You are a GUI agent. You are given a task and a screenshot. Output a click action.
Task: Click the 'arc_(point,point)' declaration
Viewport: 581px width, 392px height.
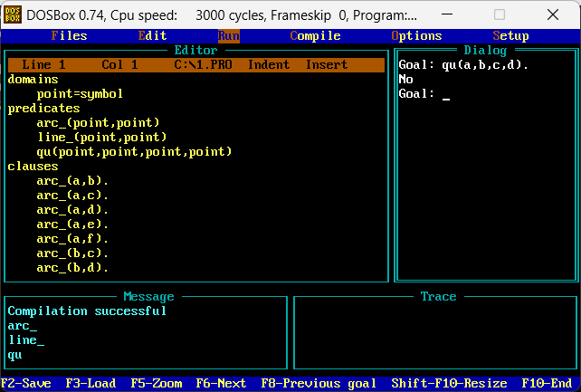coord(98,122)
